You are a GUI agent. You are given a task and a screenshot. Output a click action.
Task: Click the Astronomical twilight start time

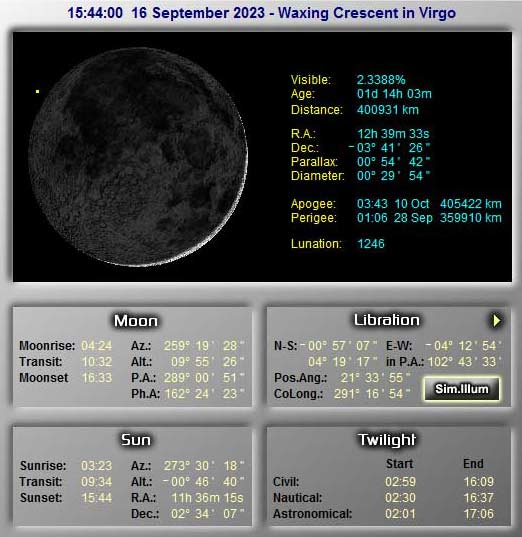point(400,513)
